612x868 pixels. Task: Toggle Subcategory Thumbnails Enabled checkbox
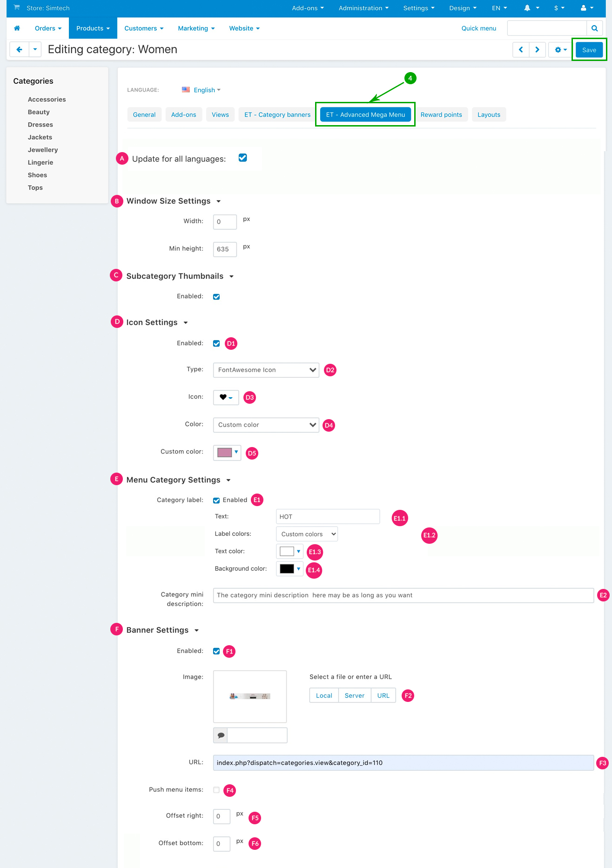[x=216, y=297]
